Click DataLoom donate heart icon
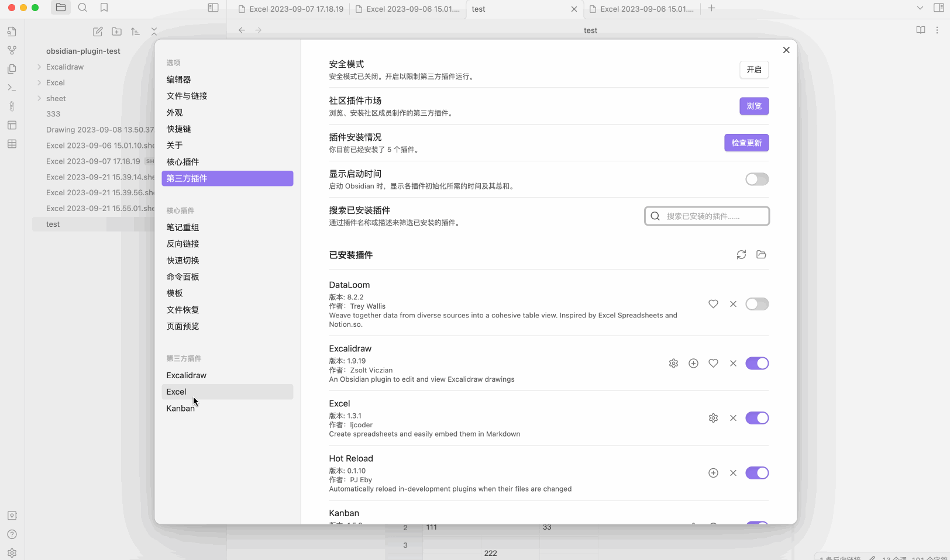Image resolution: width=950 pixels, height=560 pixels. (x=713, y=304)
